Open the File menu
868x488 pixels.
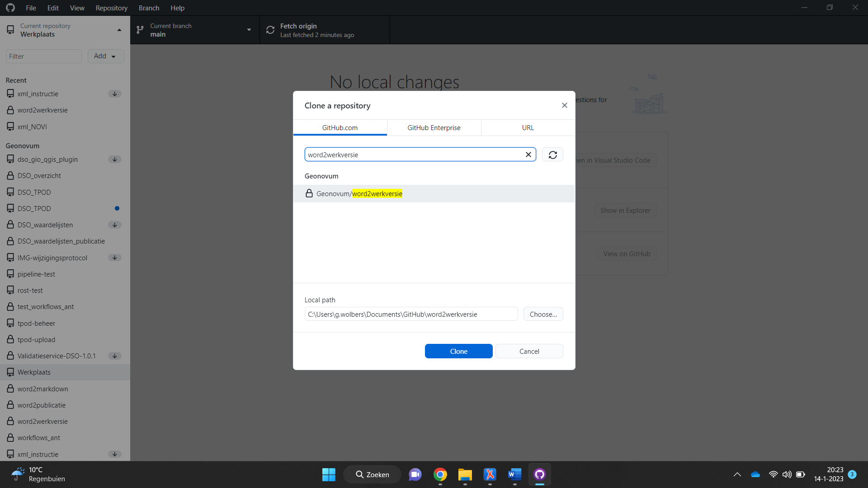point(31,8)
